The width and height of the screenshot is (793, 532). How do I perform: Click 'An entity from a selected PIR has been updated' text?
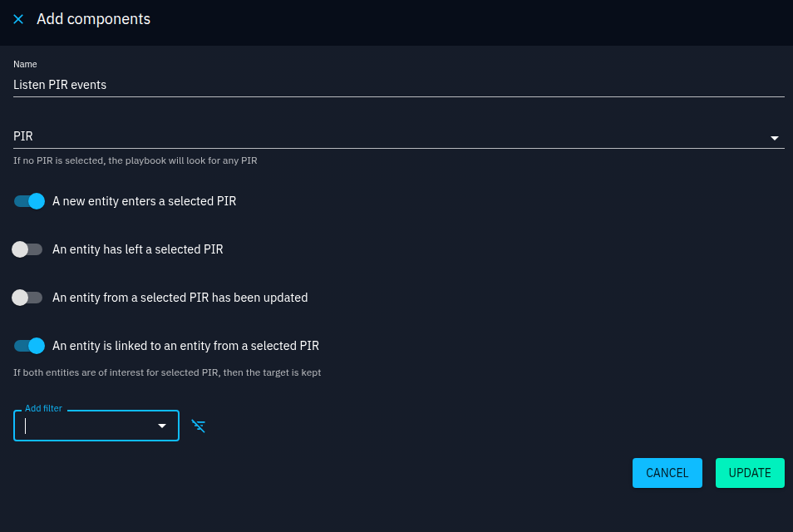(180, 298)
